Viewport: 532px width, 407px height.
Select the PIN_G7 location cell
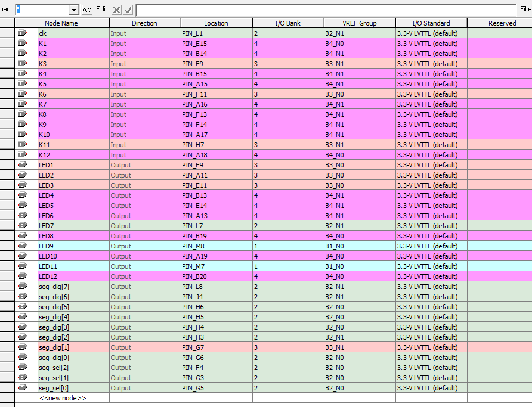click(216, 347)
